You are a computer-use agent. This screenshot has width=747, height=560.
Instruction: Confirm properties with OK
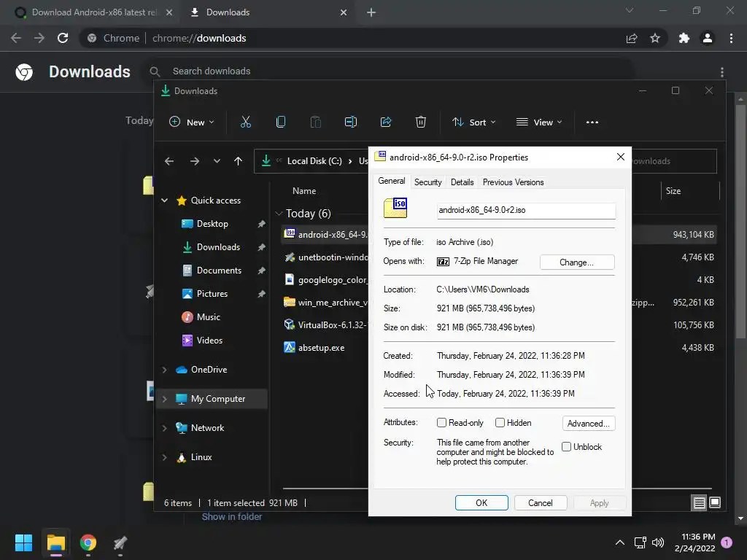(x=481, y=503)
